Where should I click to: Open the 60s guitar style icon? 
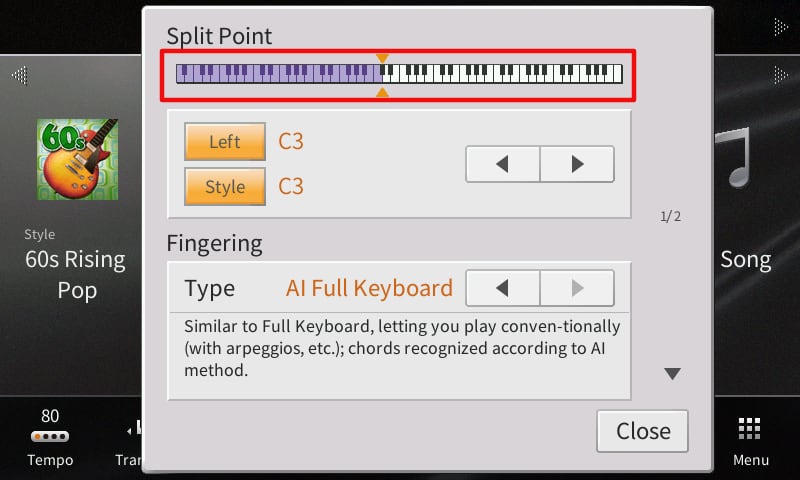(78, 159)
